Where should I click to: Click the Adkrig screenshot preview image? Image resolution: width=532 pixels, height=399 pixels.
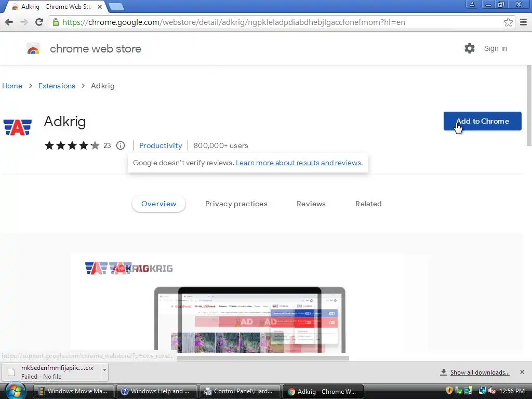pyautogui.click(x=249, y=302)
